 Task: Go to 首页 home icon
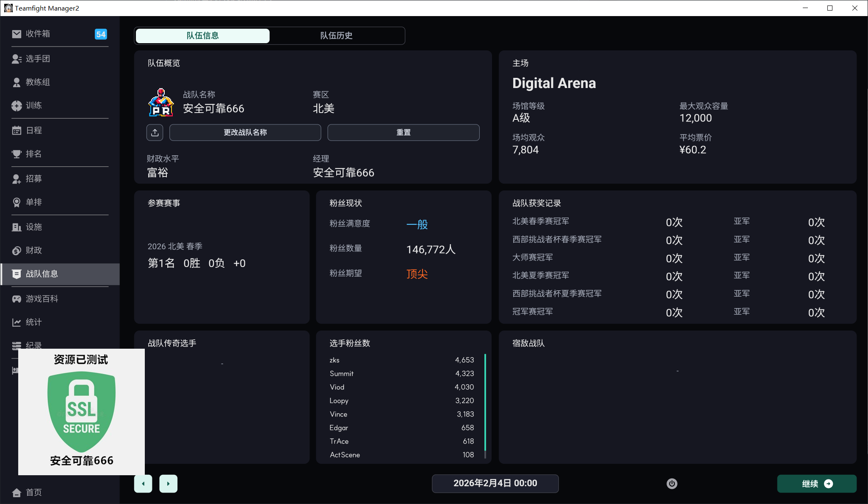pyautogui.click(x=17, y=493)
